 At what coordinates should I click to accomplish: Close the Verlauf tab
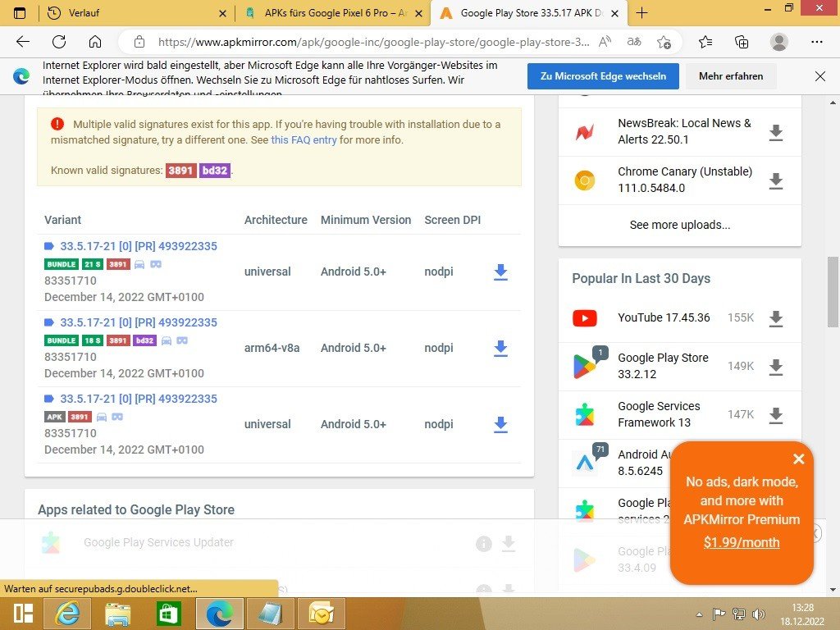(x=223, y=13)
